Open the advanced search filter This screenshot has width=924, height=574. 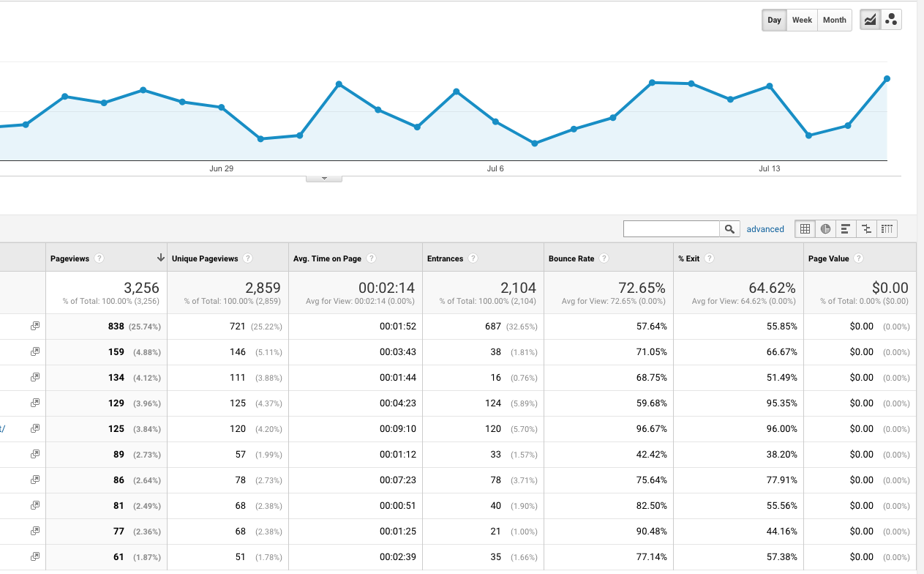click(765, 228)
